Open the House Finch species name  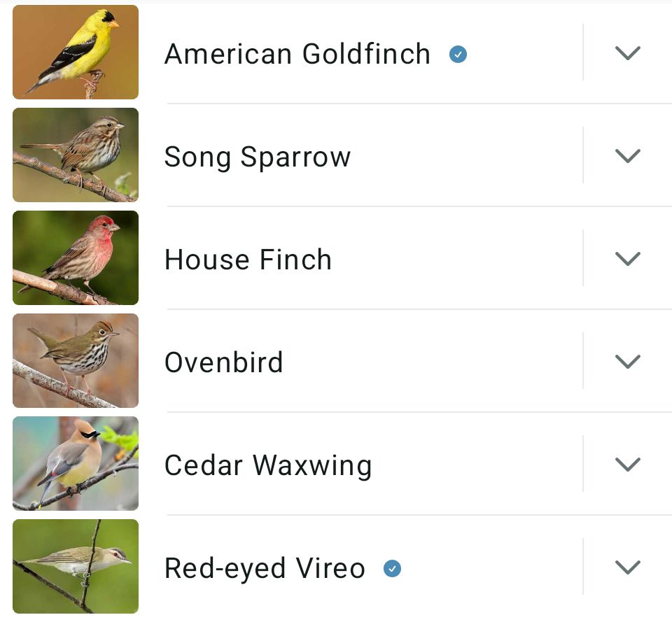click(x=248, y=260)
